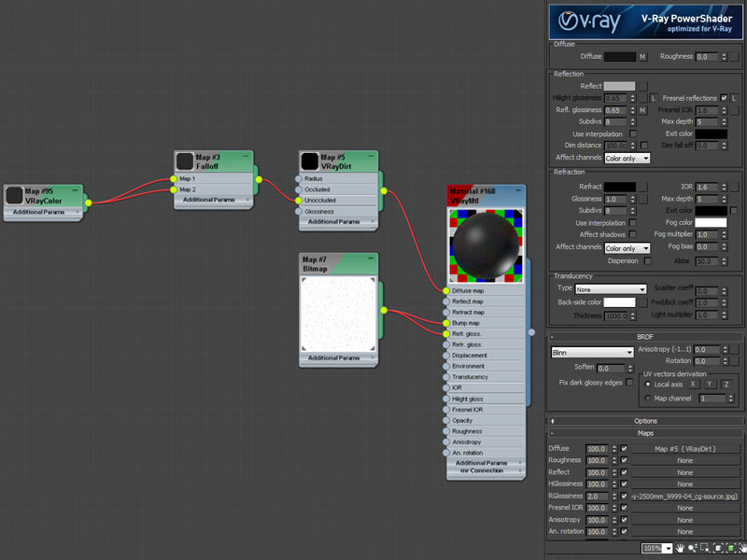Expand the Options rollout
Viewport: 747px width, 560px height.
pos(645,421)
